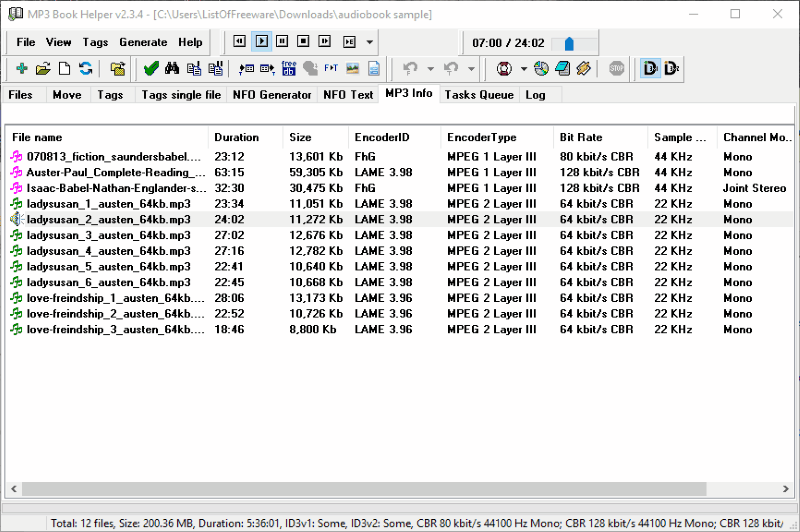This screenshot has width=800, height=532.
Task: Switch to the Files tab
Action: pyautogui.click(x=20, y=95)
